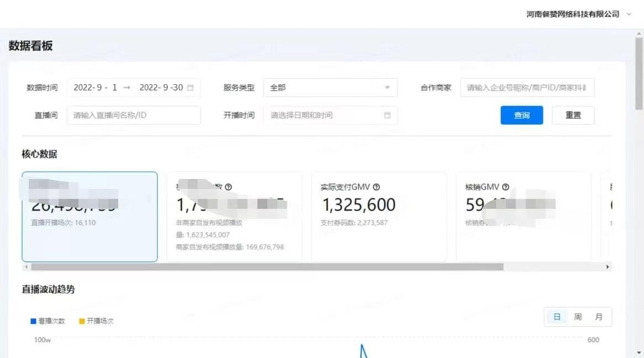Click help icon next to 核销GMV
The height and width of the screenshot is (358, 644).
tap(505, 187)
